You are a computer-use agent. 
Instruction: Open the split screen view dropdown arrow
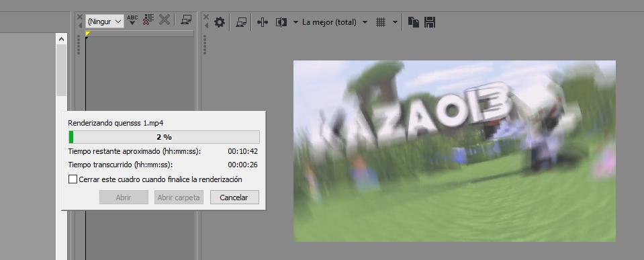coord(295,22)
